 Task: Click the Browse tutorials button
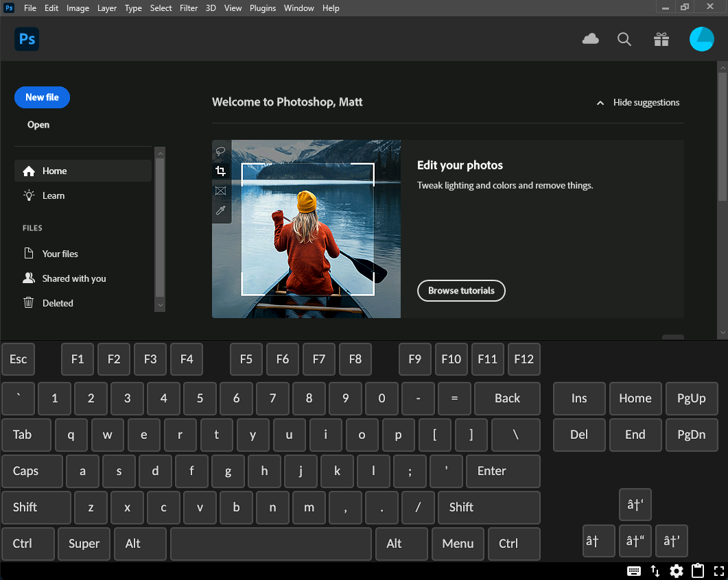pos(461,291)
